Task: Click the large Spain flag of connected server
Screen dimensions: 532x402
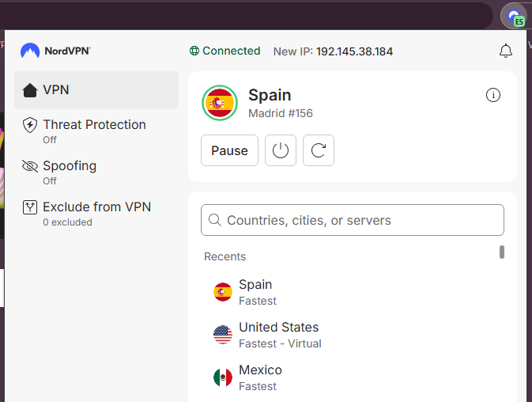Action: [220, 103]
